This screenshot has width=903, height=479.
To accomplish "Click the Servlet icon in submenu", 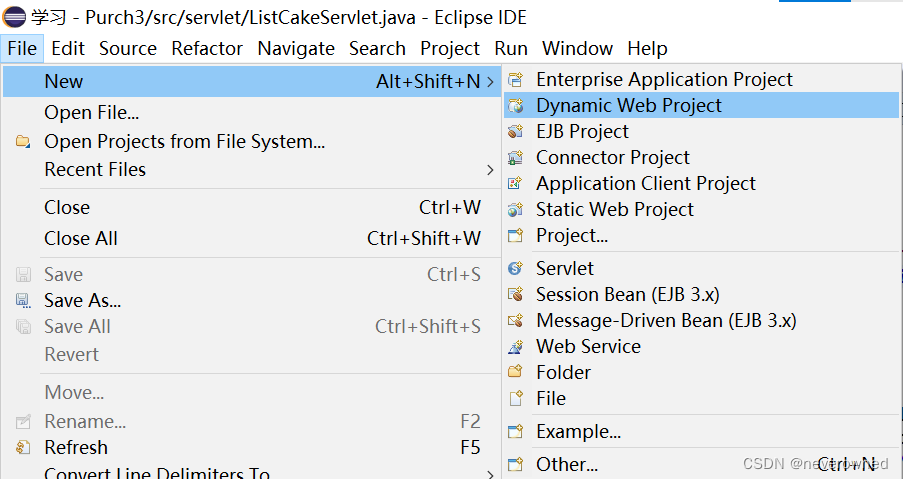I will (515, 269).
